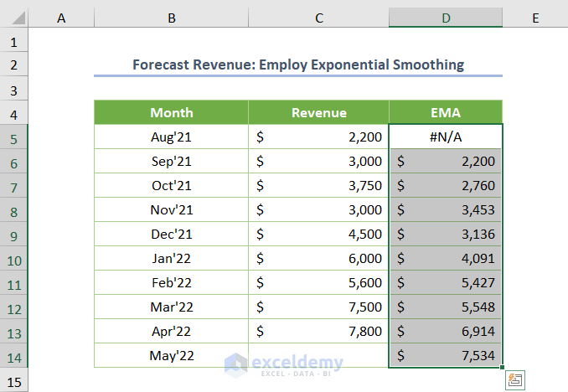Select the #N/A cell in EMA column
Screen dimensions: 568x392
tap(446, 137)
